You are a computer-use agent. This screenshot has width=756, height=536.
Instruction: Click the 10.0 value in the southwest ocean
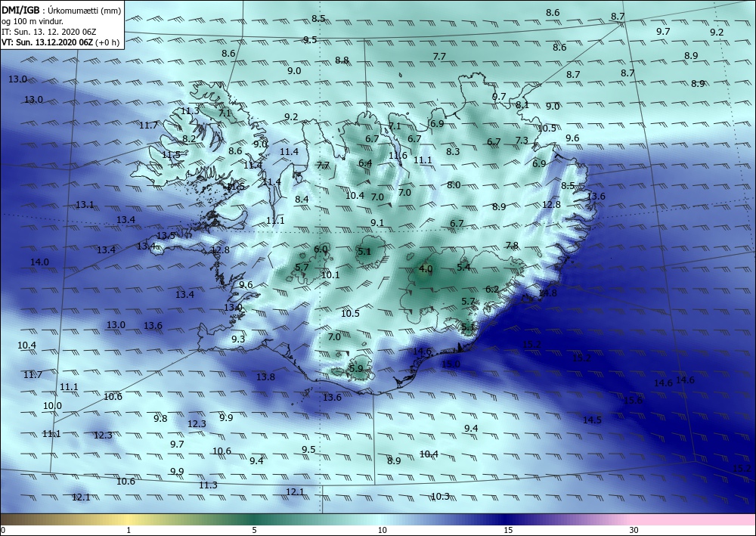click(53, 406)
